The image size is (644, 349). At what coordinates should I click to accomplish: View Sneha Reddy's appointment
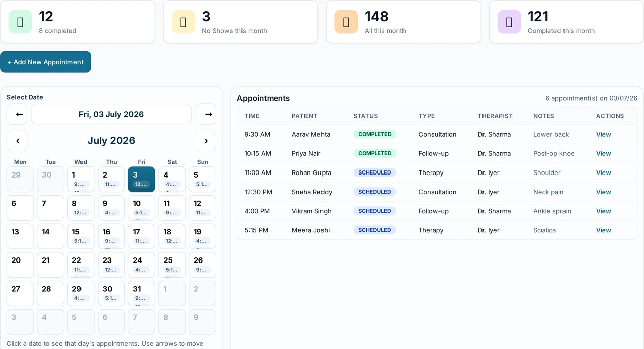coord(603,192)
